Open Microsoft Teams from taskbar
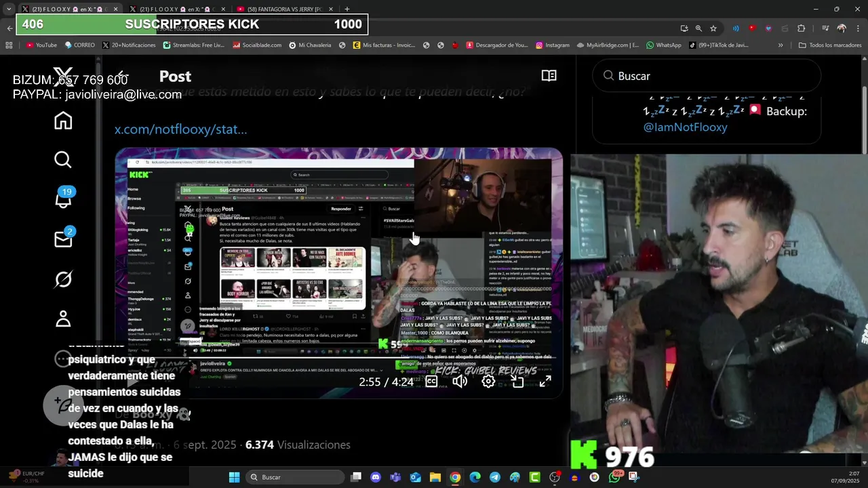 point(395,477)
